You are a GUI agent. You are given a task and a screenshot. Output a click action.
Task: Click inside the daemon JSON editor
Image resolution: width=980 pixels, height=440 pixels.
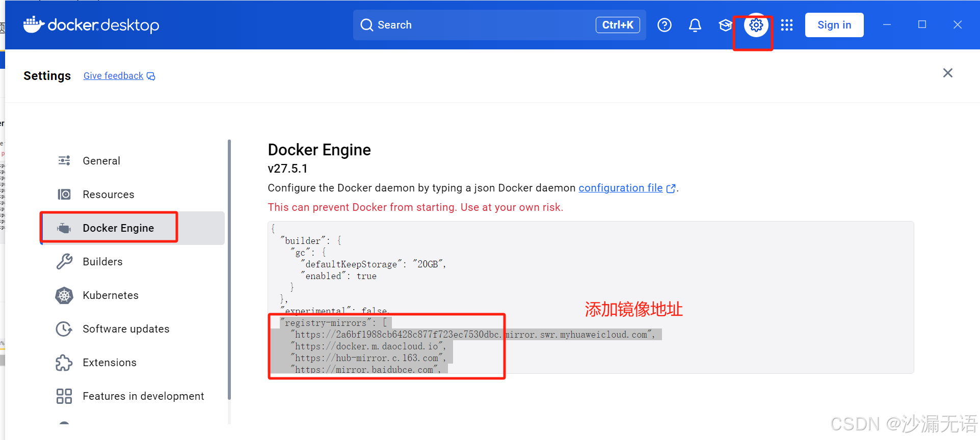tap(591, 297)
